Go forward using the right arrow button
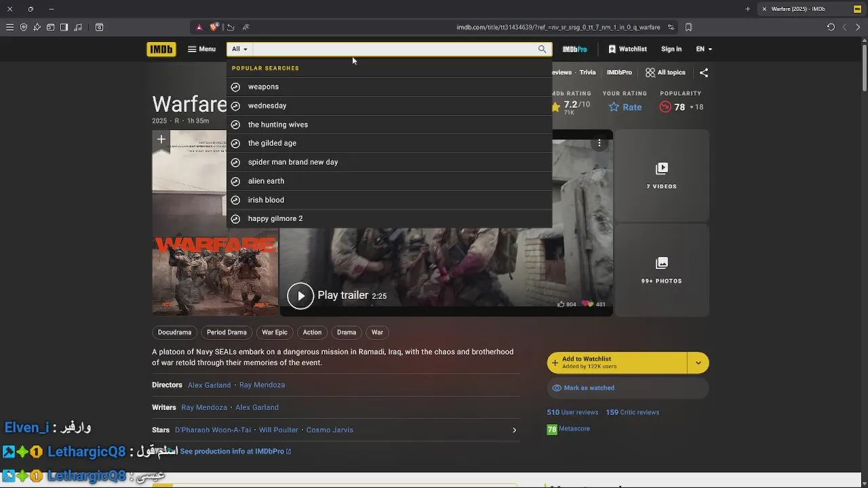 (858, 27)
